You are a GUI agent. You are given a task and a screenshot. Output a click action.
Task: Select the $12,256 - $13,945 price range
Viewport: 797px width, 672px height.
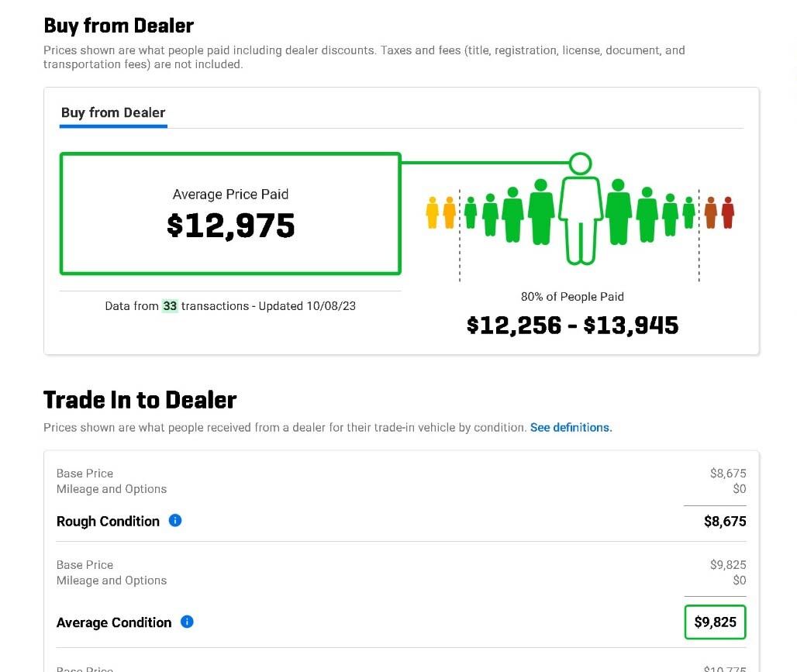point(572,326)
